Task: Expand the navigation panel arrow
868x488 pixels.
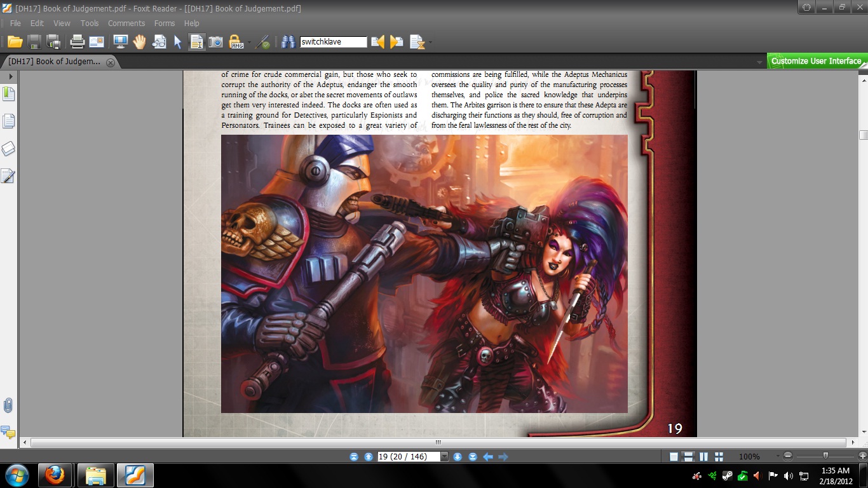Action: point(10,76)
